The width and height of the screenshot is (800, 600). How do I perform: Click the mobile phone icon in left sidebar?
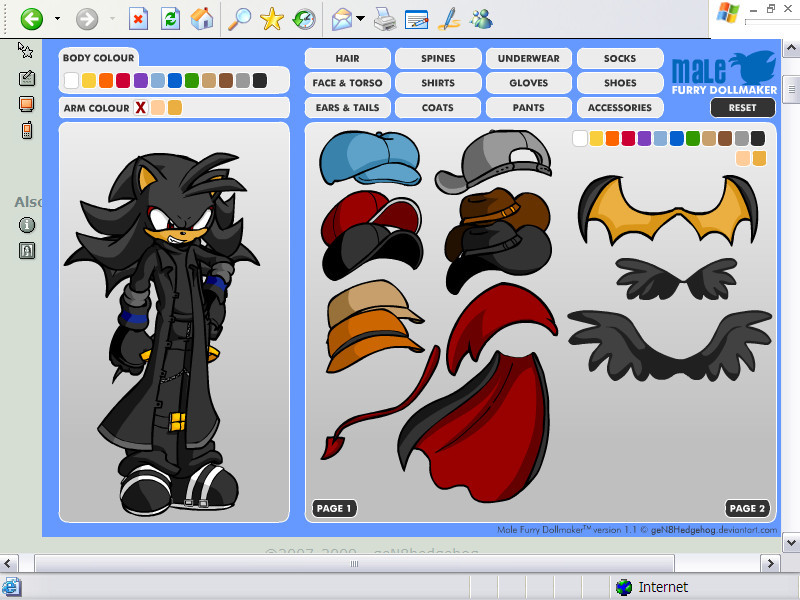pos(27,130)
